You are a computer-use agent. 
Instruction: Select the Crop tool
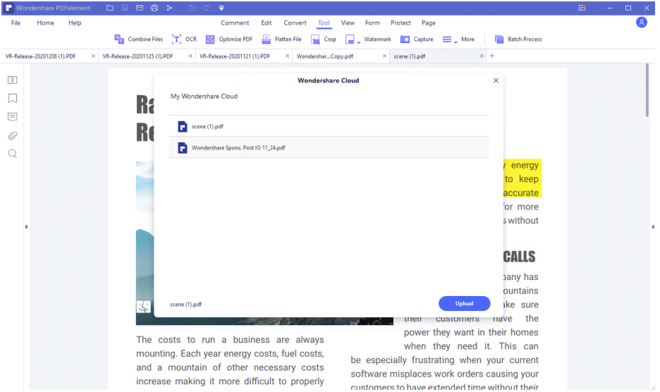coord(324,39)
